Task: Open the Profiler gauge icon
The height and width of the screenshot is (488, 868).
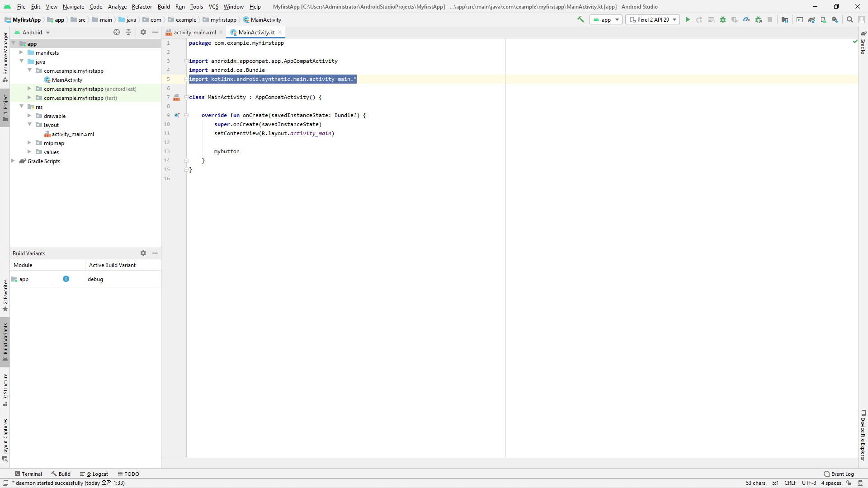Action: (746, 19)
